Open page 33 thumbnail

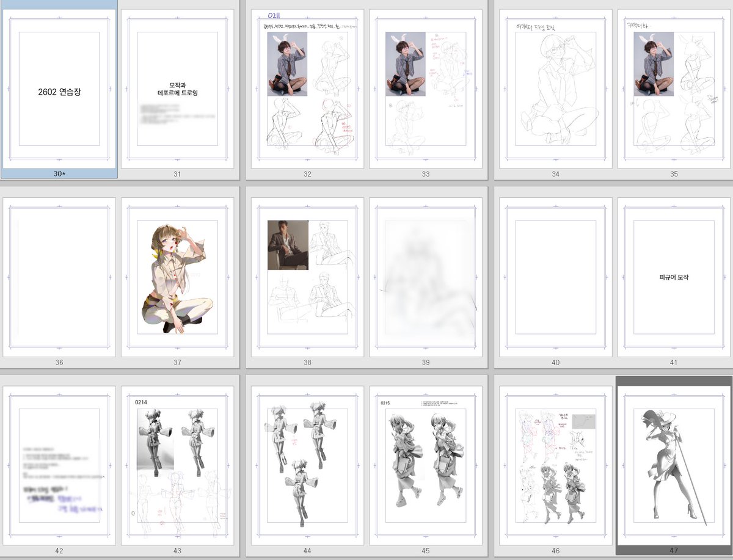[x=426, y=89]
